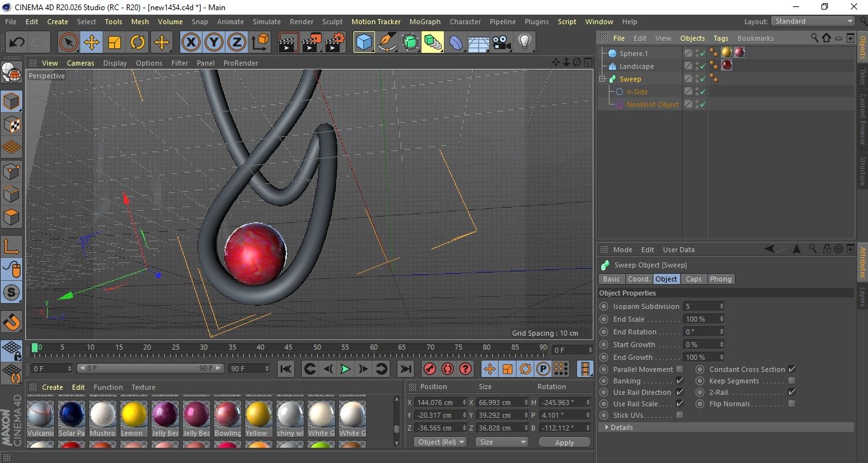Viewport: 868px width, 463px height.
Task: Select the Rotate tool in top toolbar
Action: (x=138, y=43)
